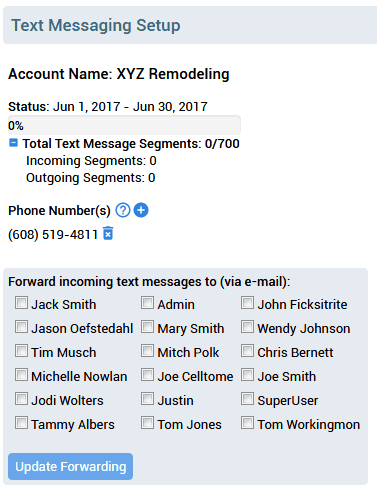
Task: Click the 0% usage progress bar
Action: tap(124, 125)
